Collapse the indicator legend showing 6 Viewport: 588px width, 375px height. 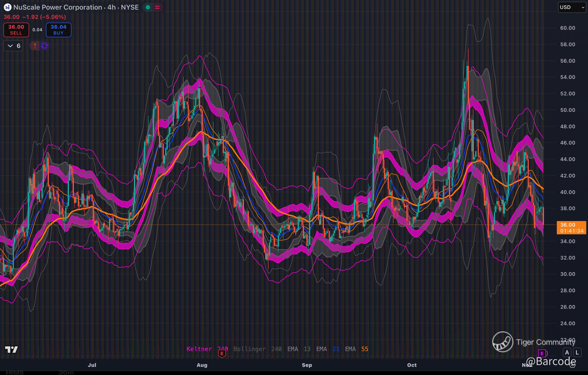(x=13, y=46)
